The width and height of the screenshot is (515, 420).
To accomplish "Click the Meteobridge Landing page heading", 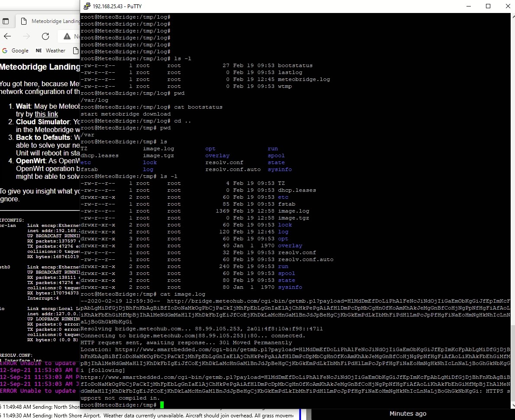I will coord(40,67).
